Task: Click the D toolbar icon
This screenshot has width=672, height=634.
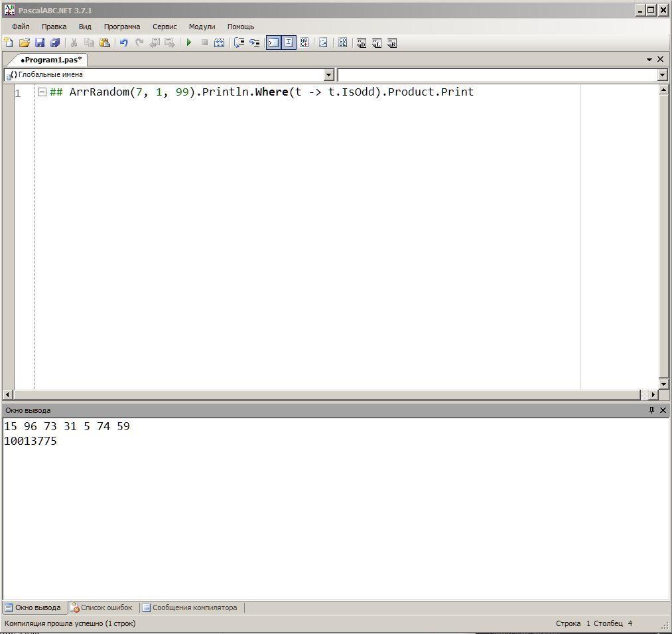Action: coord(362,43)
